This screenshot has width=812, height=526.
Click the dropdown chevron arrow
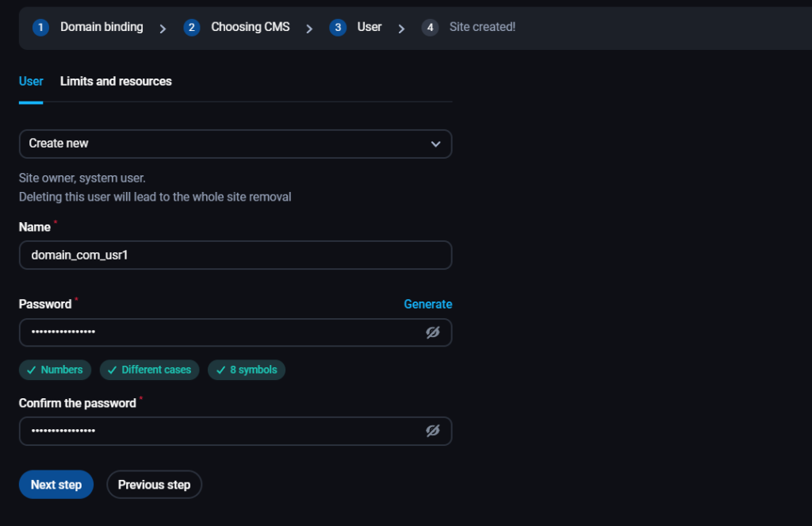click(x=435, y=144)
